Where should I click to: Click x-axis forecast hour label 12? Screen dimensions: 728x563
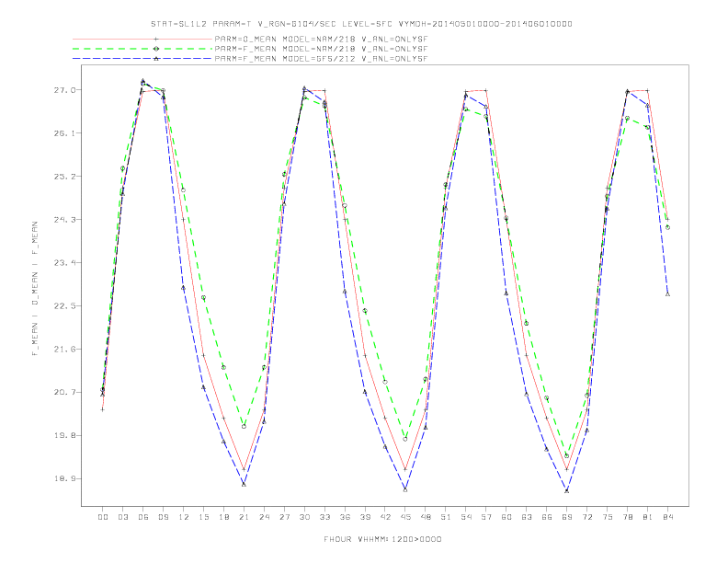[184, 517]
